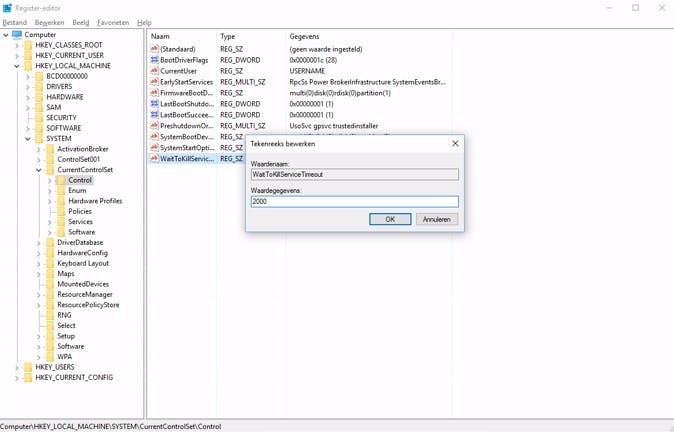Screen dimensions: 674x432
Task: Click the MountedDevices folder icon
Action: (x=50, y=284)
